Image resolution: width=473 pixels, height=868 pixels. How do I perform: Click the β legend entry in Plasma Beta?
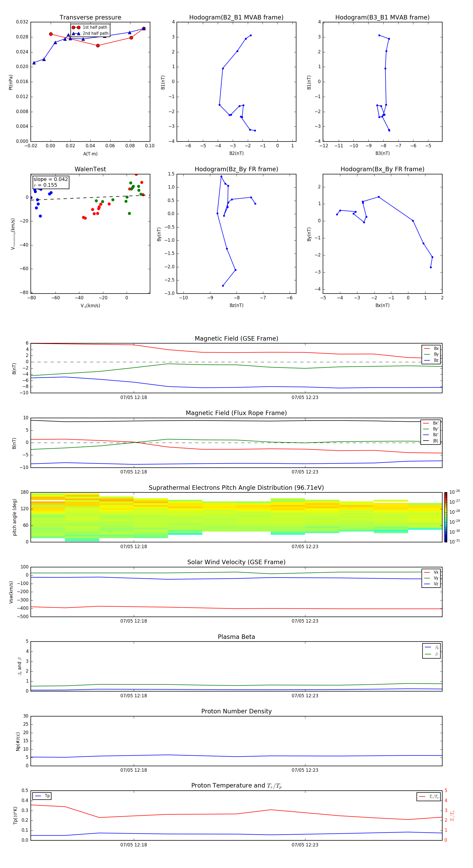431,654
